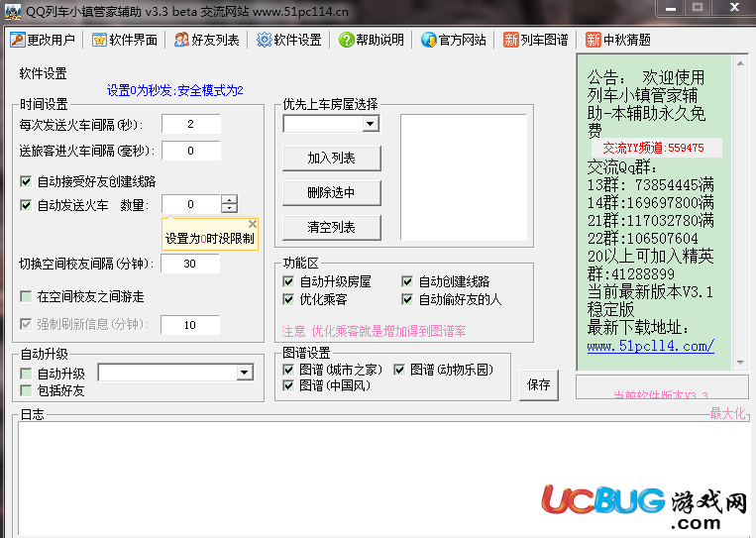This screenshot has height=538, width=756.
Task: Toggle 图谱(城市之家) checkbox
Action: pyautogui.click(x=288, y=370)
